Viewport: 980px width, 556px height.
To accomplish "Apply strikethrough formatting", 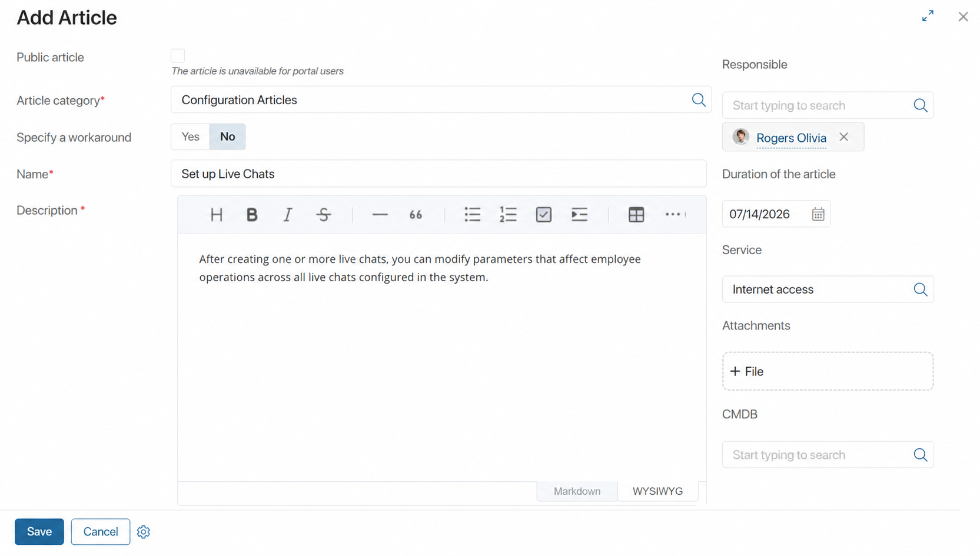I will 323,215.
